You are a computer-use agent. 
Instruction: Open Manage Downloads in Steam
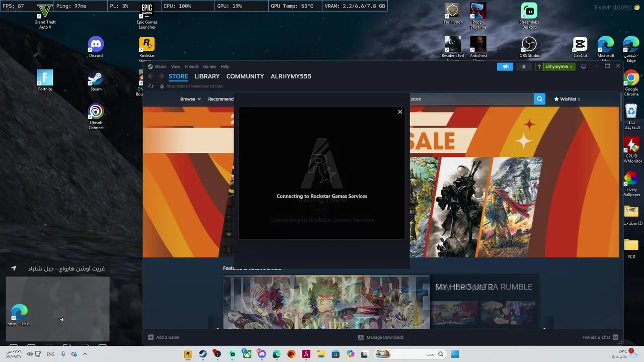pyautogui.click(x=381, y=337)
